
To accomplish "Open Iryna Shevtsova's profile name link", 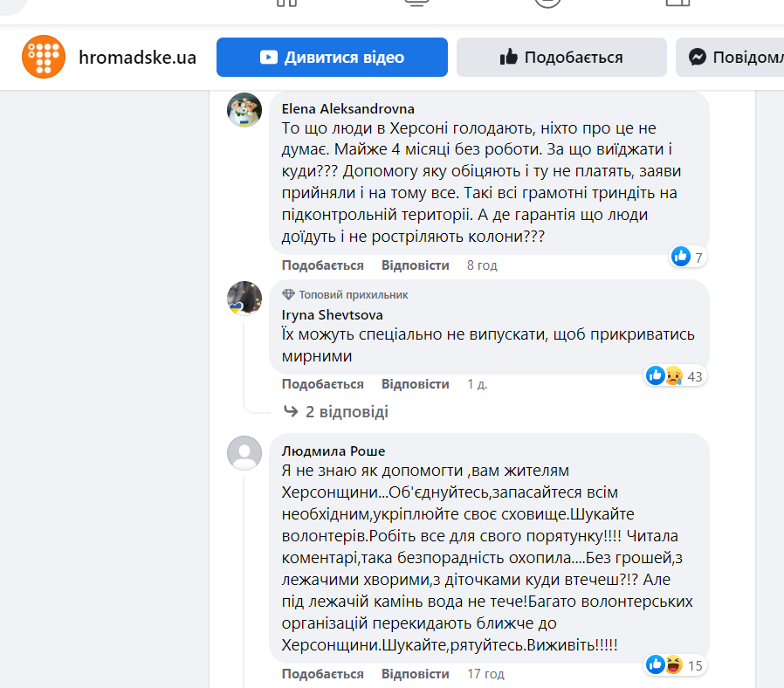I will 332,315.
